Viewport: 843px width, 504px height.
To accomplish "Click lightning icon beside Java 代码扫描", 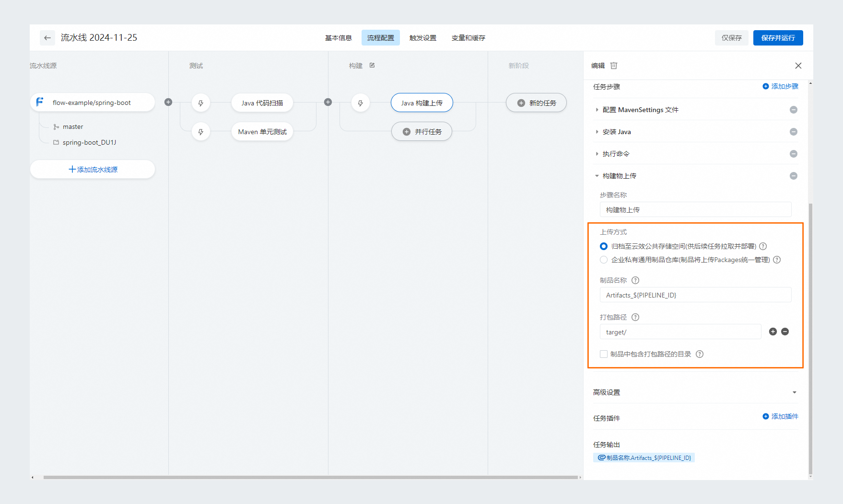I will [x=201, y=103].
